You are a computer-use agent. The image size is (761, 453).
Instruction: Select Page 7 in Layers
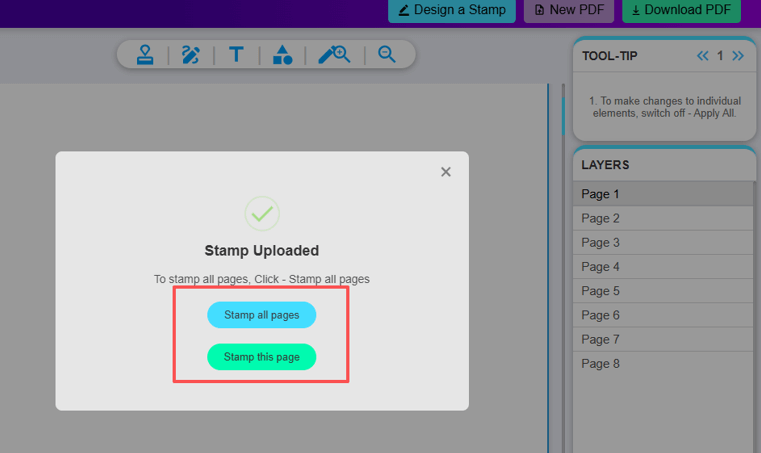[663, 339]
